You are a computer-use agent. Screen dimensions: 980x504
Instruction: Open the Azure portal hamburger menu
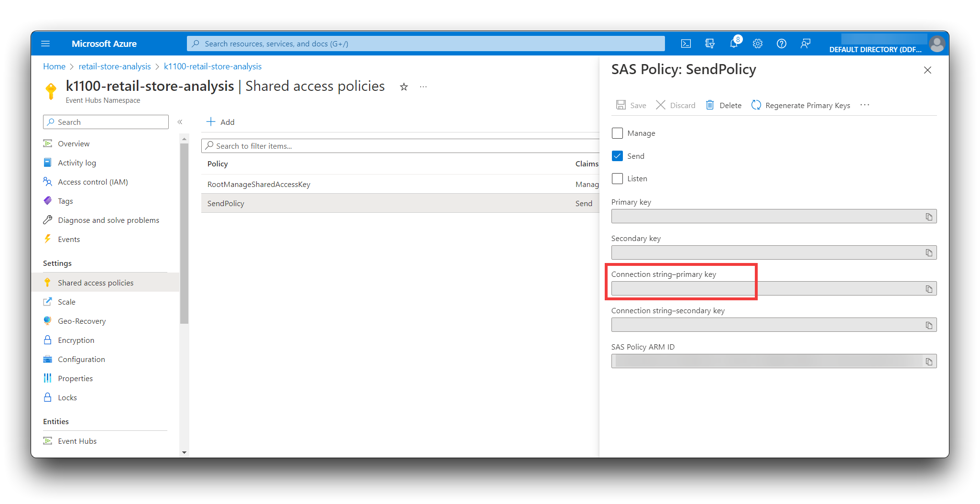point(45,44)
